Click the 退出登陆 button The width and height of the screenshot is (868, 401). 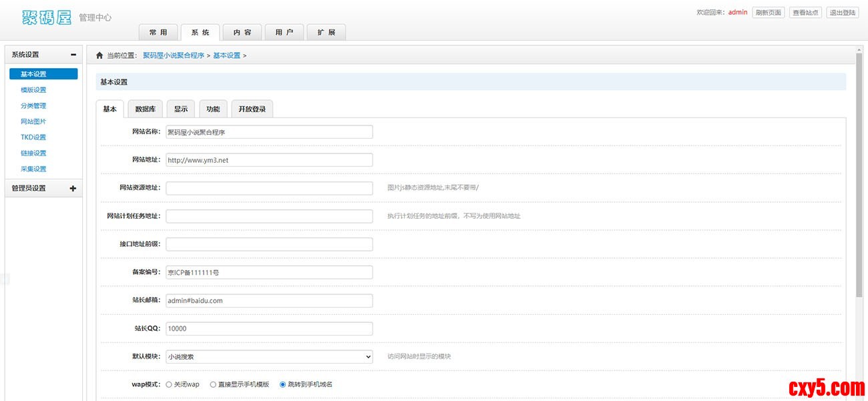pos(843,13)
